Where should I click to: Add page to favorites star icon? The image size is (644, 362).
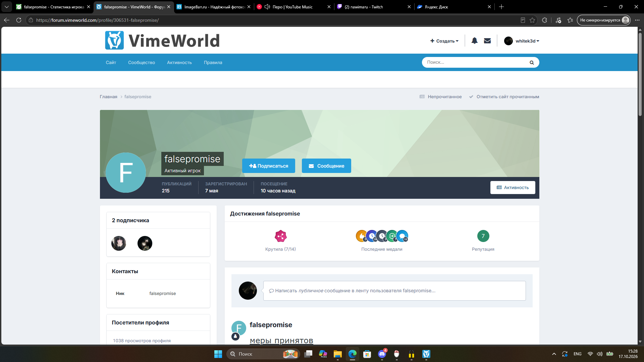coord(532,20)
